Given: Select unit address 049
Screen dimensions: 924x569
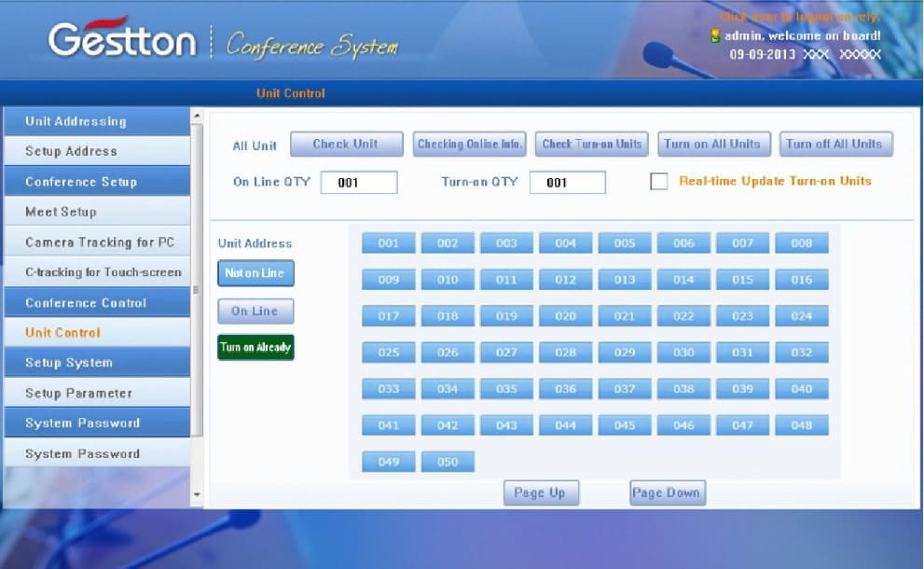Looking at the screenshot, I should point(388,462).
